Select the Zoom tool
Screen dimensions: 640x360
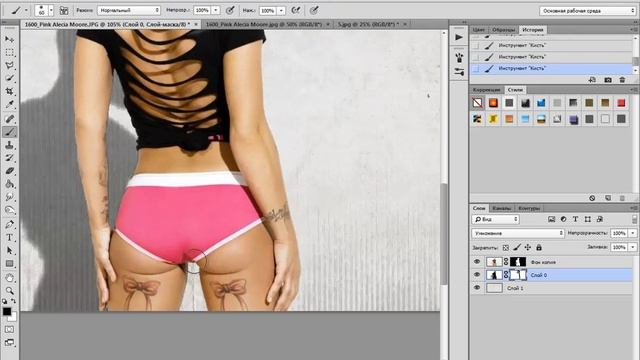point(9,291)
